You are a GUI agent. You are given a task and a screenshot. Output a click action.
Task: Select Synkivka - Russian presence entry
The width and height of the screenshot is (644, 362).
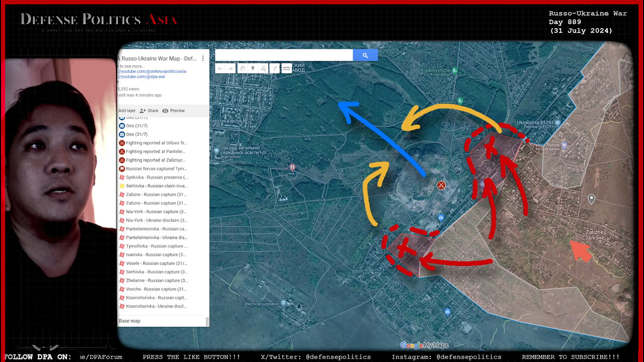click(x=153, y=177)
